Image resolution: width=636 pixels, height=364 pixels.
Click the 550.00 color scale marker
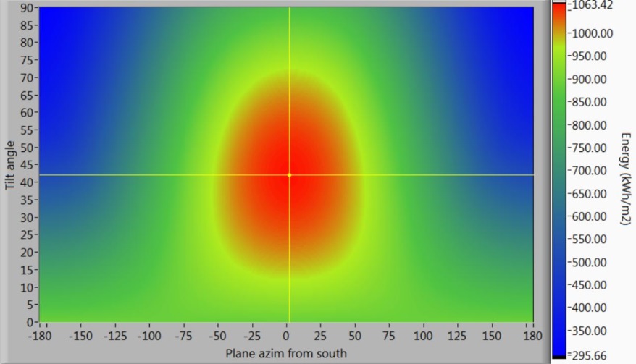click(590, 239)
